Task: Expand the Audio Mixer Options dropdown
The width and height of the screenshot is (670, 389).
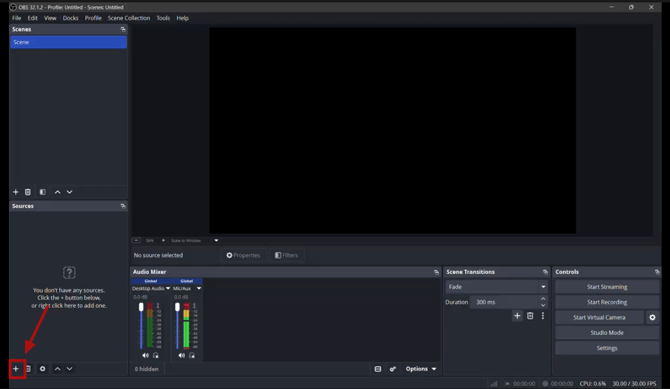Action: click(421, 369)
